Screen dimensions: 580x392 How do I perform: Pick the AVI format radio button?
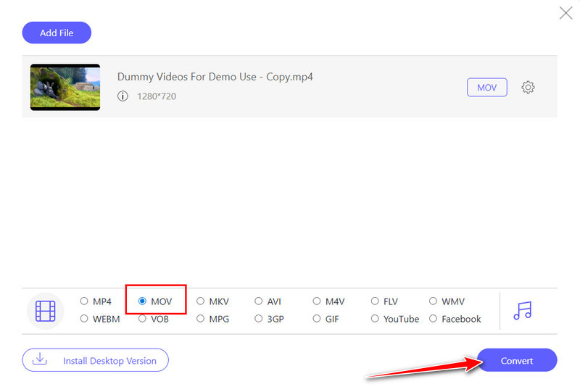click(x=259, y=301)
